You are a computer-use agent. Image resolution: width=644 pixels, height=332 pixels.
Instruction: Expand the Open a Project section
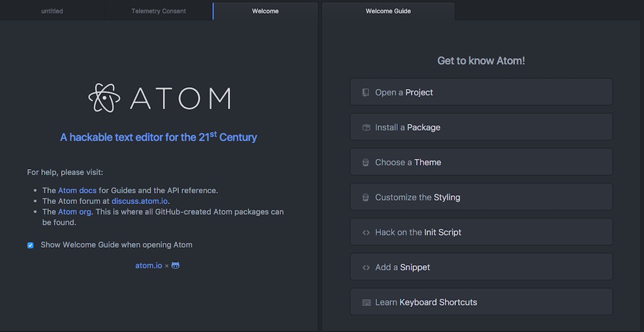click(x=481, y=92)
